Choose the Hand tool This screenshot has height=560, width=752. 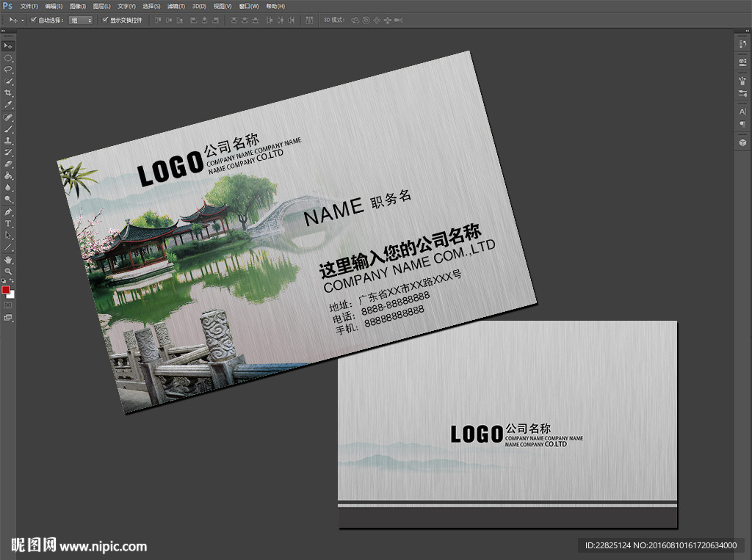coord(9,259)
